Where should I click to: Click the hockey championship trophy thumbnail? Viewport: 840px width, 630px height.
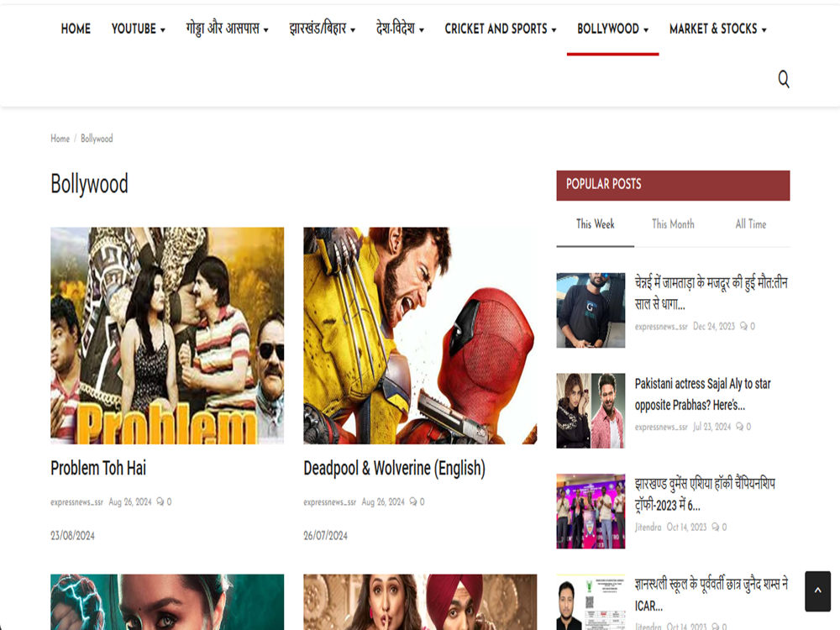pos(591,511)
